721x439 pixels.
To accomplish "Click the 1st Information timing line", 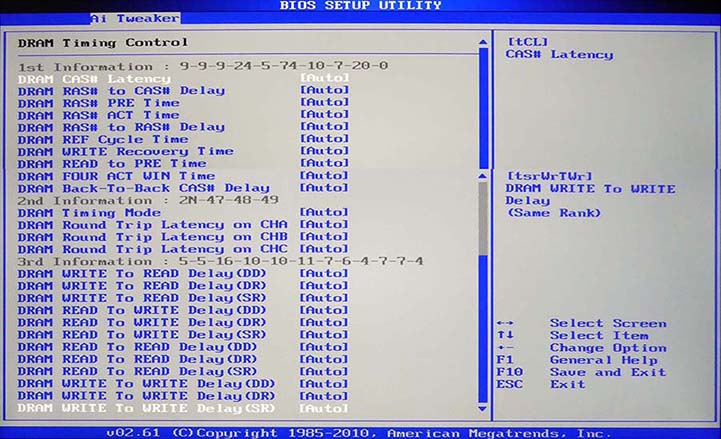I will (x=203, y=66).
